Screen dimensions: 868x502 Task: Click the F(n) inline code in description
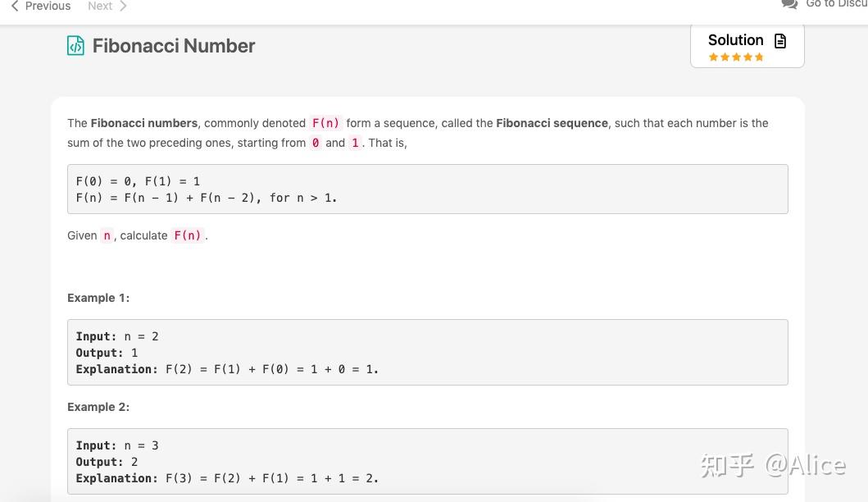325,123
